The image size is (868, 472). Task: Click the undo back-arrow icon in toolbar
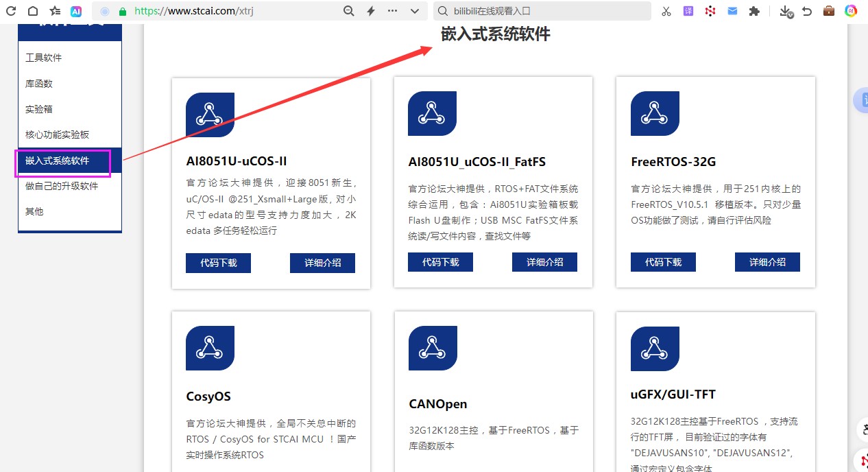click(807, 11)
